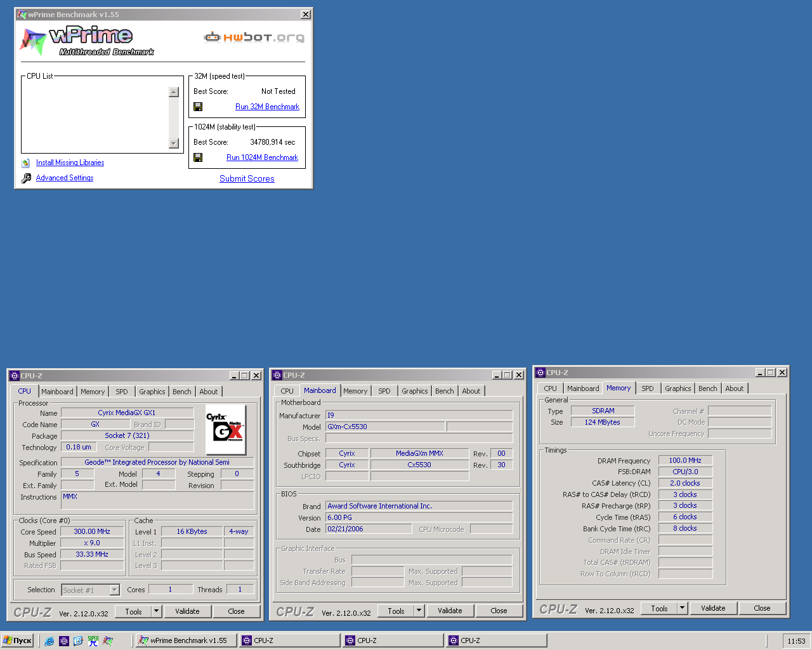Switch to Mainboard tab in CPU window
Viewport: 812px width, 650px height.
pyautogui.click(x=57, y=392)
